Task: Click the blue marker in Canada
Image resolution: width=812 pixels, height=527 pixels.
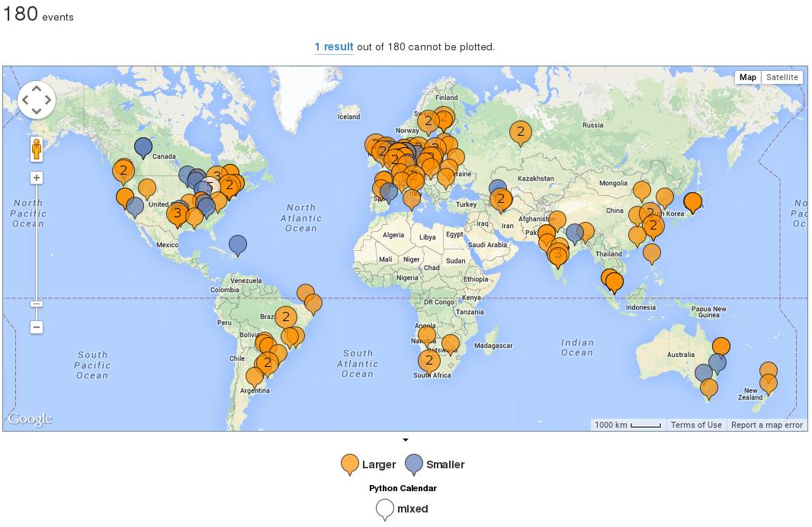Action: [143, 146]
